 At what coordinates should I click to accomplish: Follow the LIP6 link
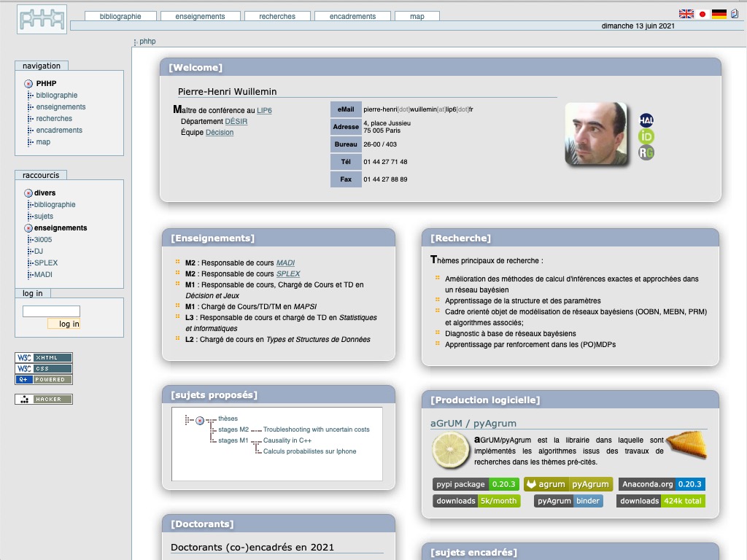coord(264,111)
